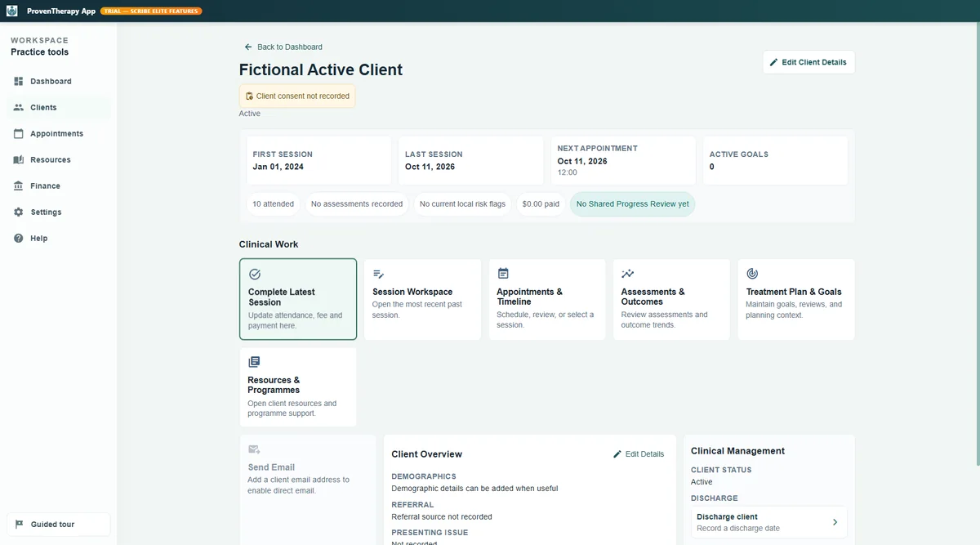Click the Active Goals 0 tile
This screenshot has width=980, height=545.
pyautogui.click(x=776, y=160)
